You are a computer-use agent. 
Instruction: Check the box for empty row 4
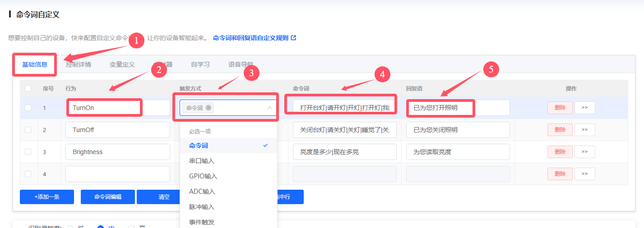pyautogui.click(x=28, y=174)
